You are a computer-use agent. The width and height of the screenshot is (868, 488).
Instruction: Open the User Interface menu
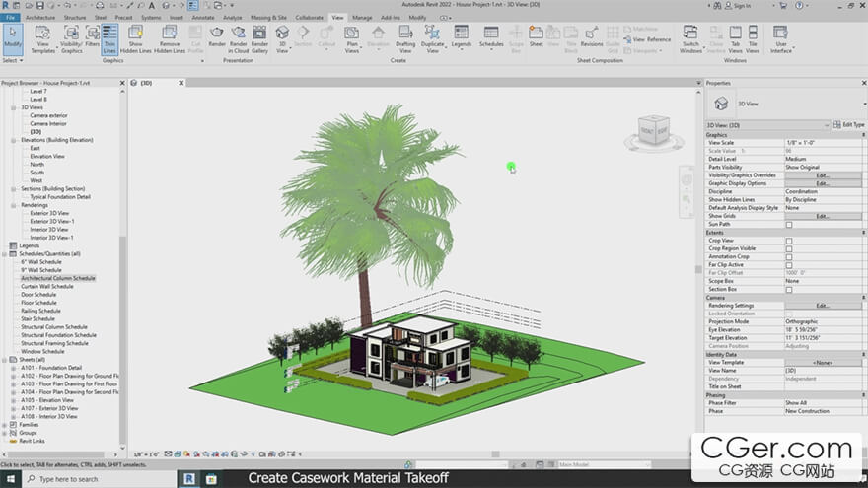pyautogui.click(x=781, y=38)
